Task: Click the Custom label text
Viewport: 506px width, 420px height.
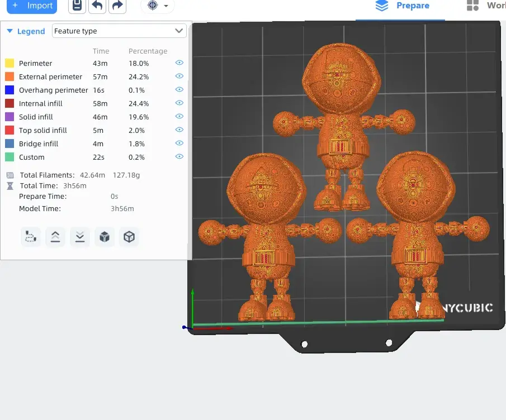Action: pos(32,157)
